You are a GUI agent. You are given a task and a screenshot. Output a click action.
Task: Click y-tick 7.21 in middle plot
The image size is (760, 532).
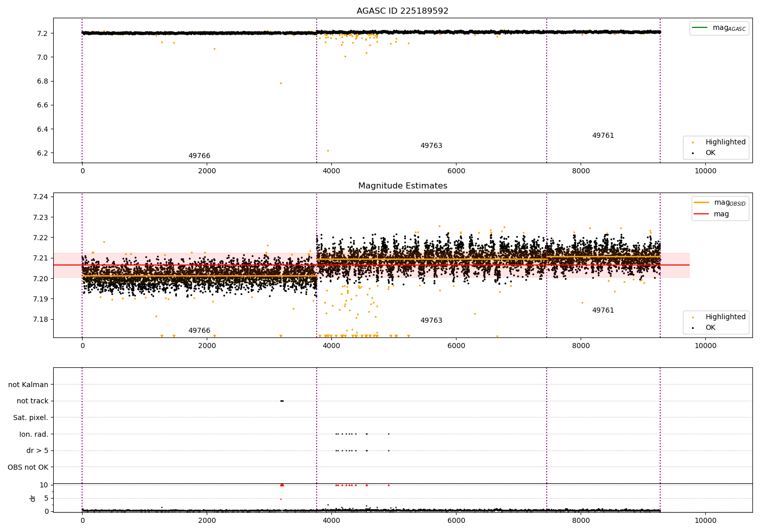click(x=40, y=258)
